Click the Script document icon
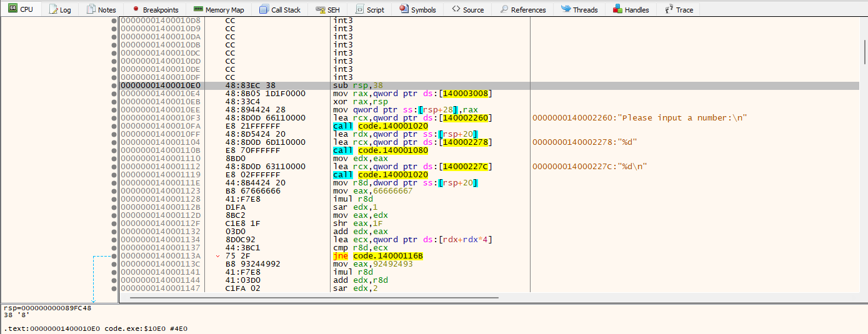 click(360, 9)
